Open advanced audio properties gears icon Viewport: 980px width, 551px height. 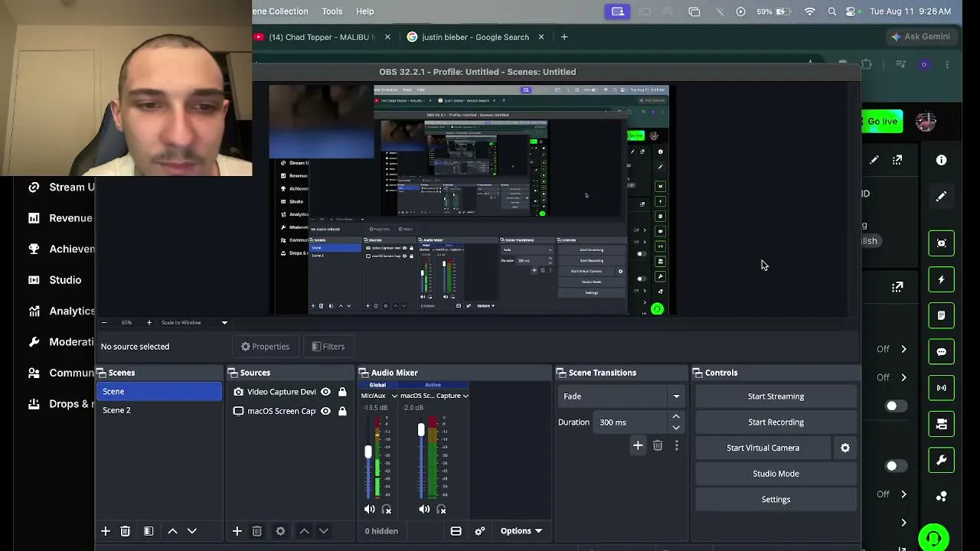[480, 531]
